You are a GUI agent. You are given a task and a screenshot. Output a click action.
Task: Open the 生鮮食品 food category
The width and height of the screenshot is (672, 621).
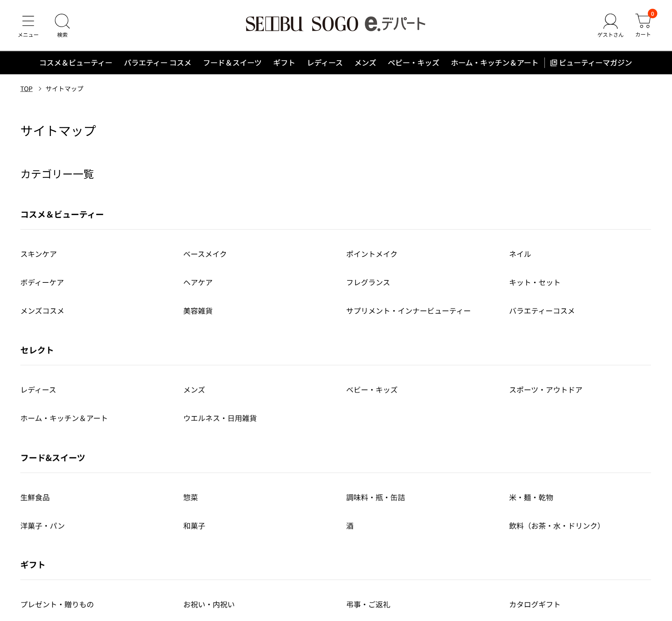tap(35, 497)
